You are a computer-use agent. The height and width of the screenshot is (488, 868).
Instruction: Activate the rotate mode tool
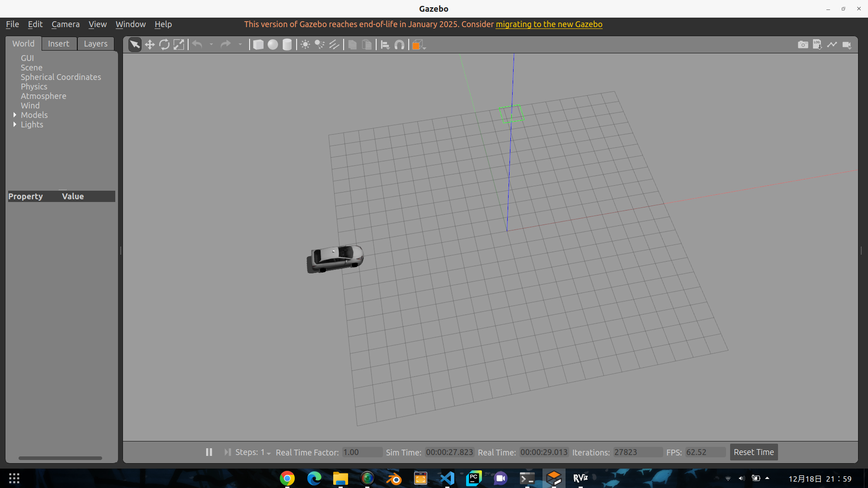(164, 44)
